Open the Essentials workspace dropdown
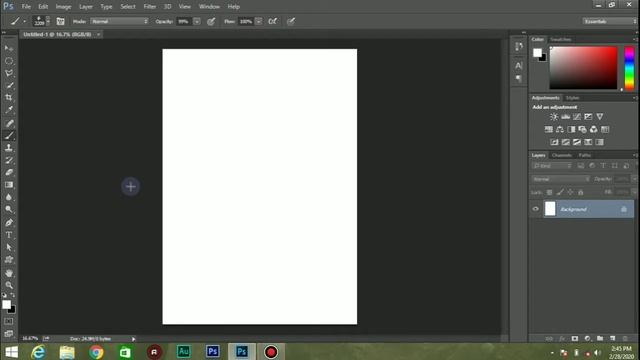The width and height of the screenshot is (640, 360). pos(609,21)
